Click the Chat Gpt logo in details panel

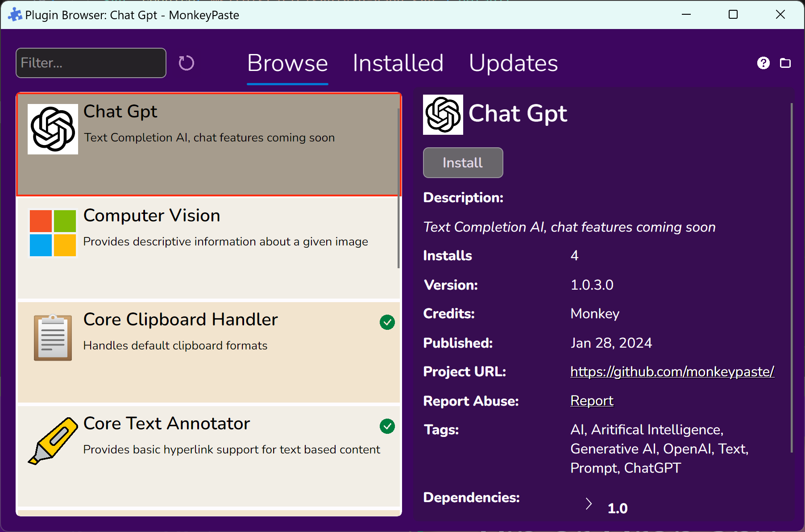click(x=443, y=115)
